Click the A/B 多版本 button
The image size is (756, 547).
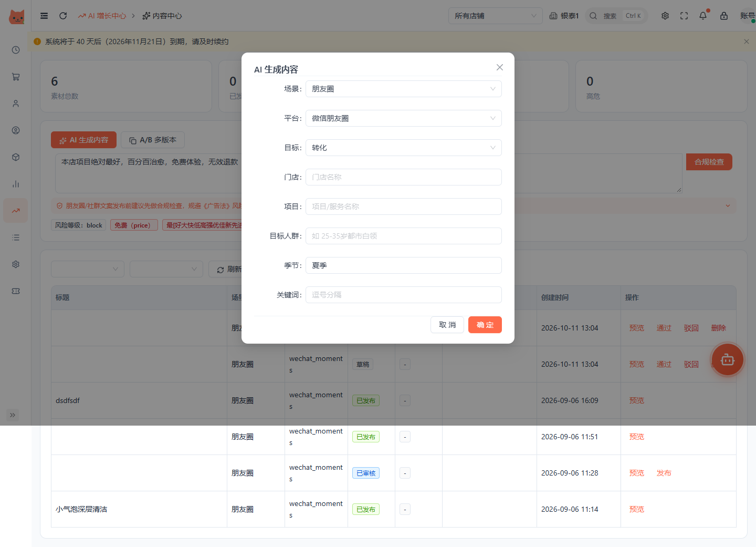coord(153,140)
